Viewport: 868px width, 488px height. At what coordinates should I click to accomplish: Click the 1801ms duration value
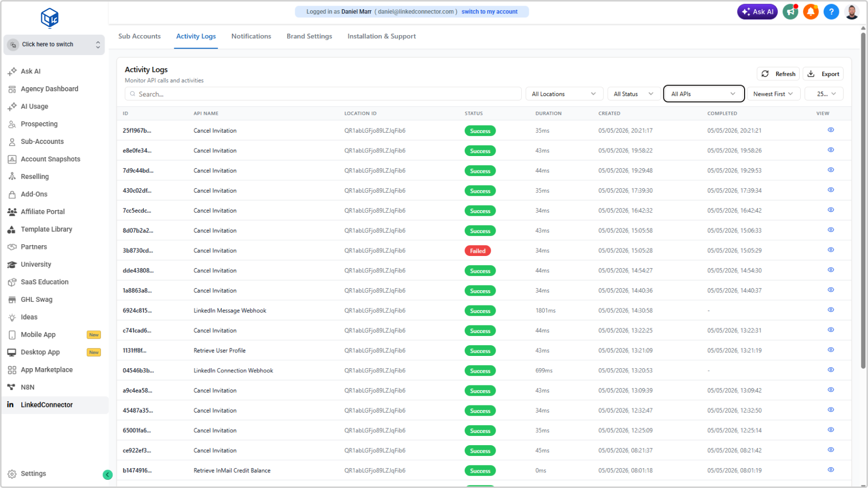546,311
